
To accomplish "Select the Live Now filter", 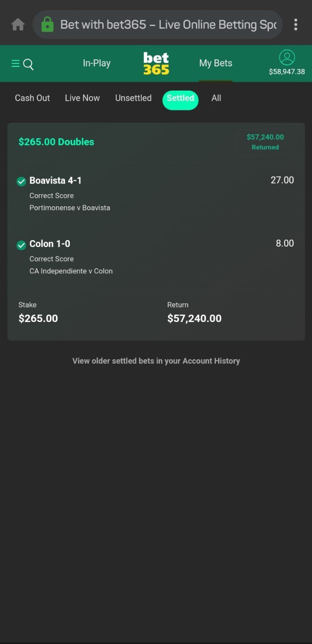I will pos(82,98).
